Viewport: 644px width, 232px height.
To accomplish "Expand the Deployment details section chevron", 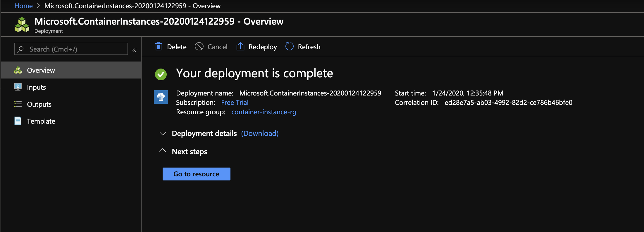I will pos(163,134).
